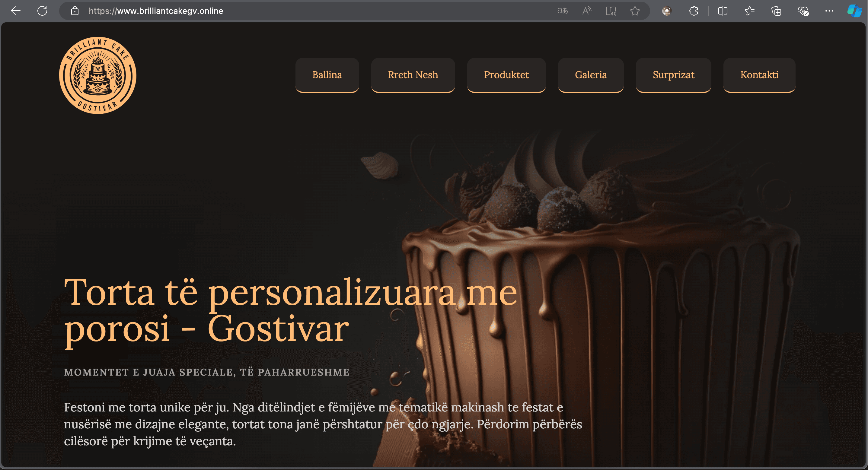Reload the current page
Image resolution: width=868 pixels, height=470 pixels.
pyautogui.click(x=43, y=11)
